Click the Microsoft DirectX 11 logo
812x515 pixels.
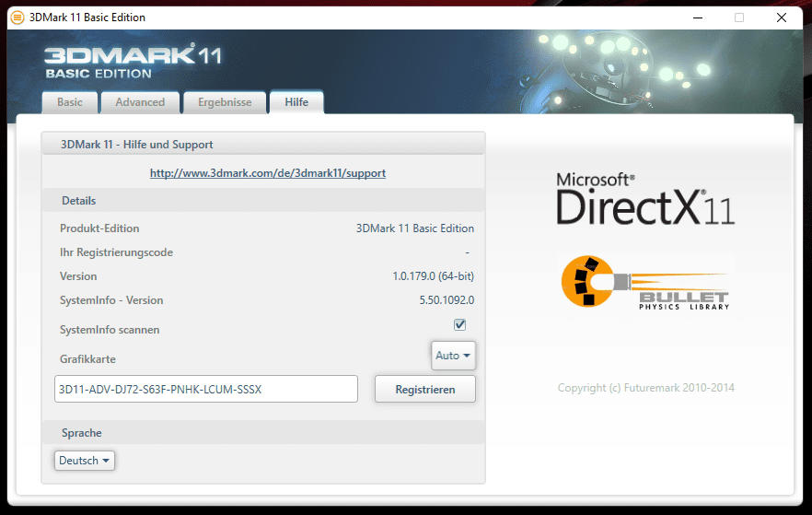pyautogui.click(x=645, y=199)
